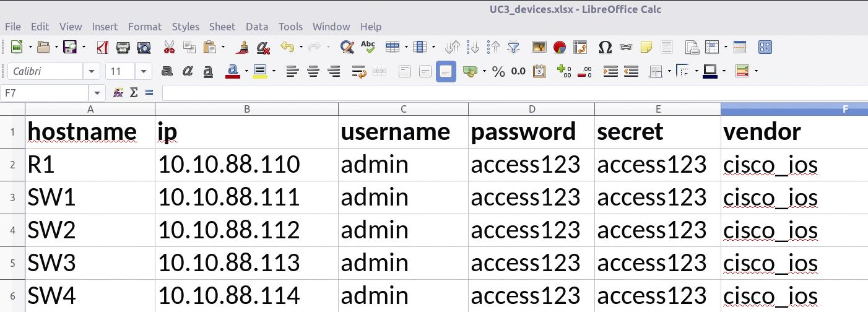
Task: Toggle italic text style
Action: [x=188, y=72]
